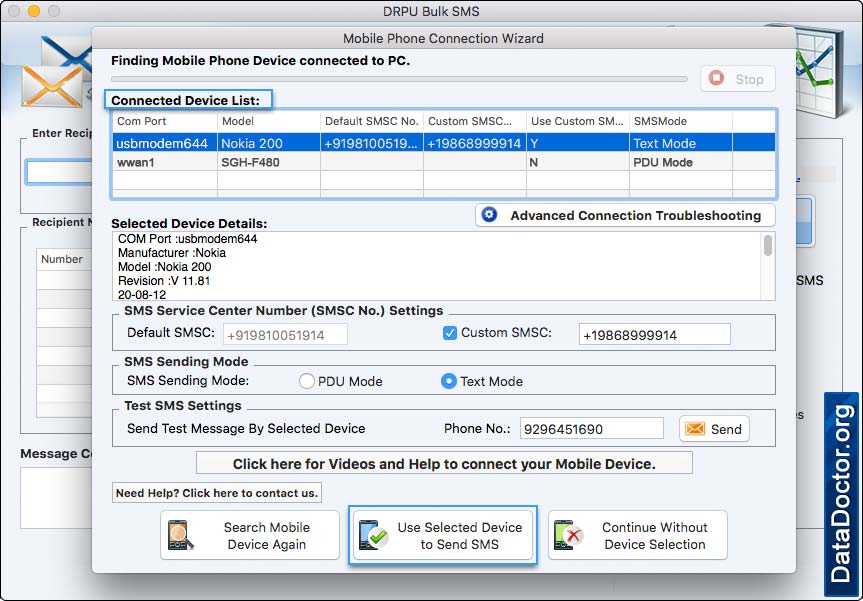Screen dimensions: 863x601
Task: Click the test Phone No. field
Action: coord(592,429)
